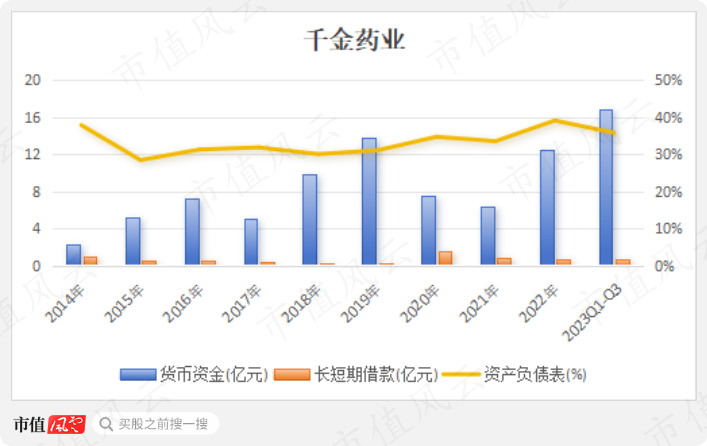Click the left axis value 16
707x446 pixels.
[32, 118]
